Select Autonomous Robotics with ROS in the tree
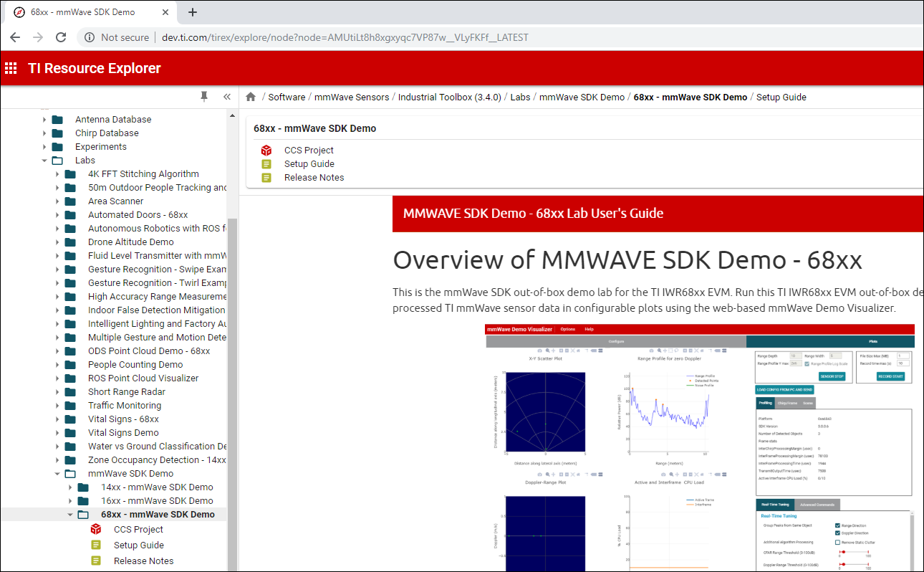This screenshot has width=924, height=572. coord(158,229)
